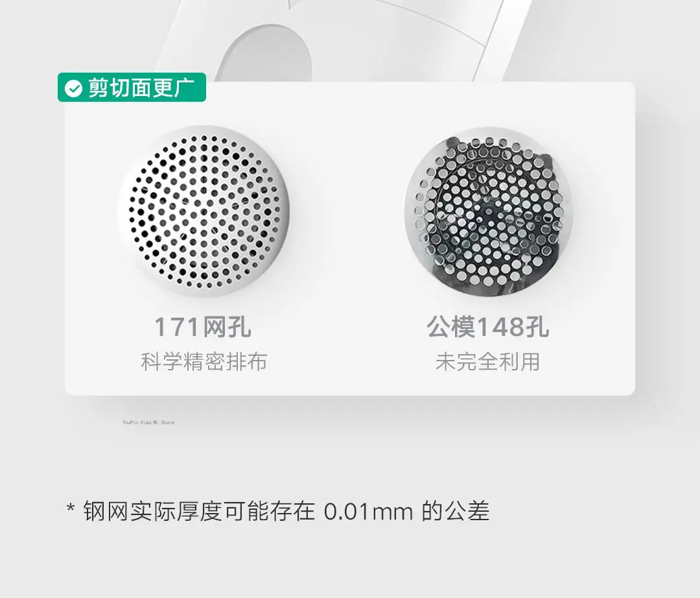The image size is (700, 598).
Task: Click the 科学精密排布 subtitle
Action: coord(204,361)
